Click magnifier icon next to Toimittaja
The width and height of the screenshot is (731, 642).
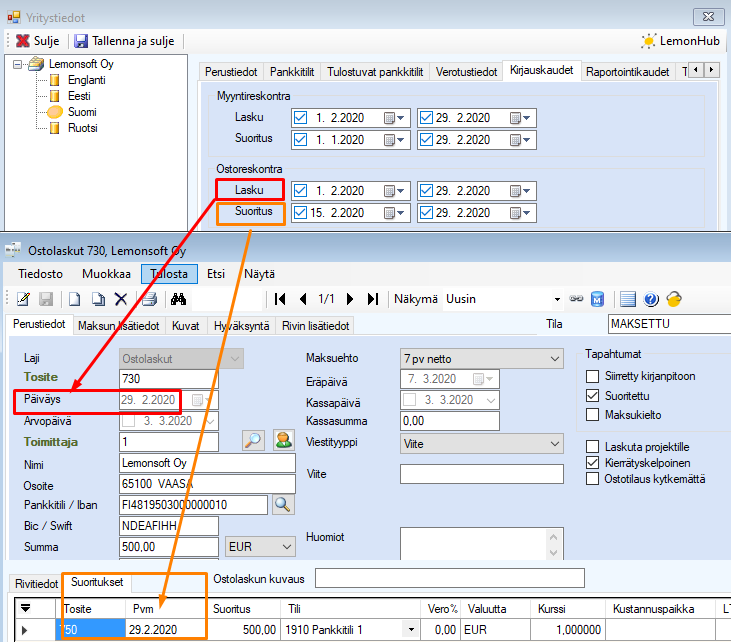pos(253,440)
